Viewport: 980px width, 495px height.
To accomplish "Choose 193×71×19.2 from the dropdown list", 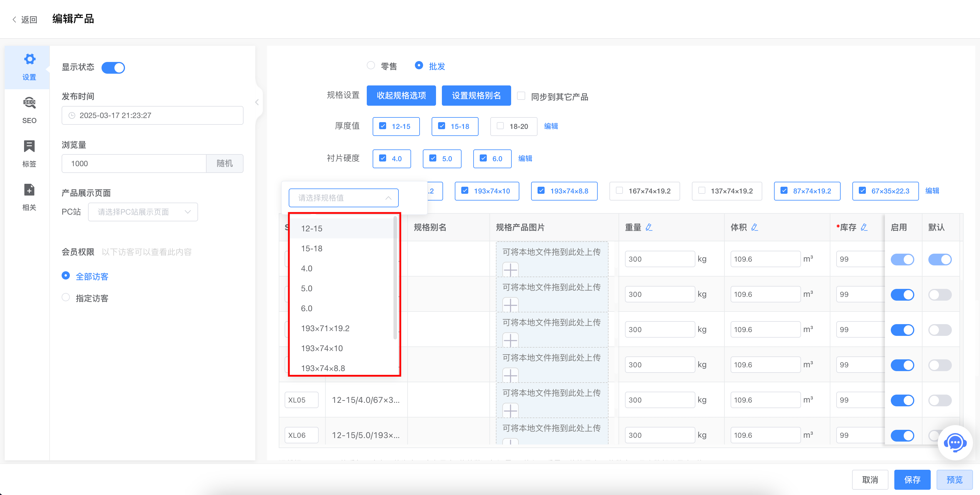I will coord(342,328).
